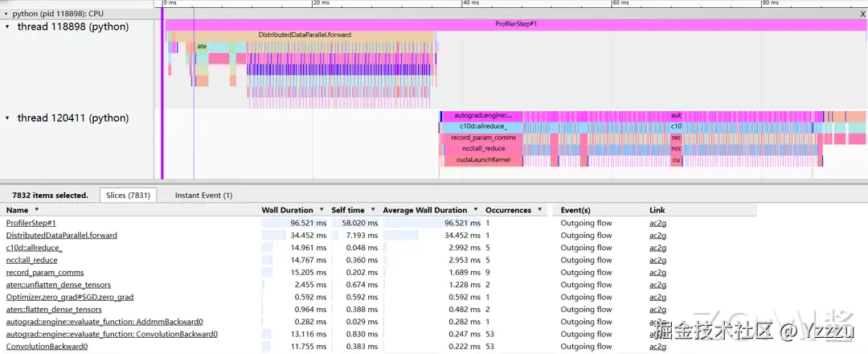Select the ProfilerStep#1 bar in timeline
The width and height of the screenshot is (868, 354).
(x=516, y=24)
